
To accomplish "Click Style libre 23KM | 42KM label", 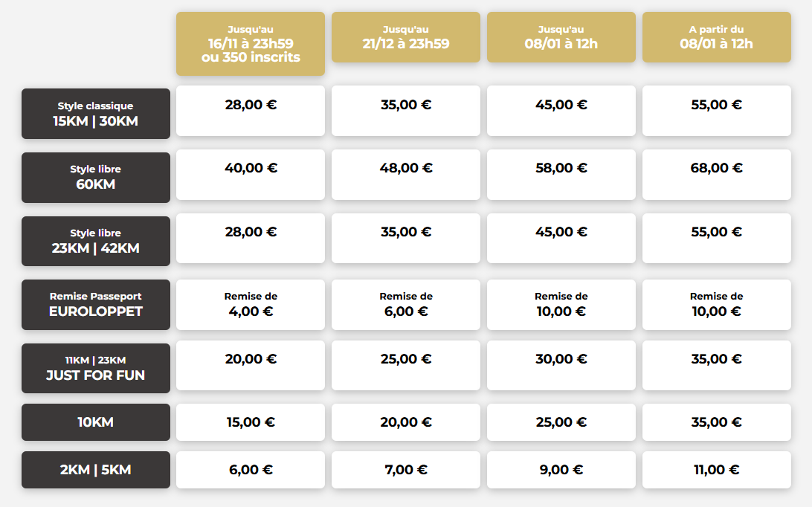I will click(96, 241).
